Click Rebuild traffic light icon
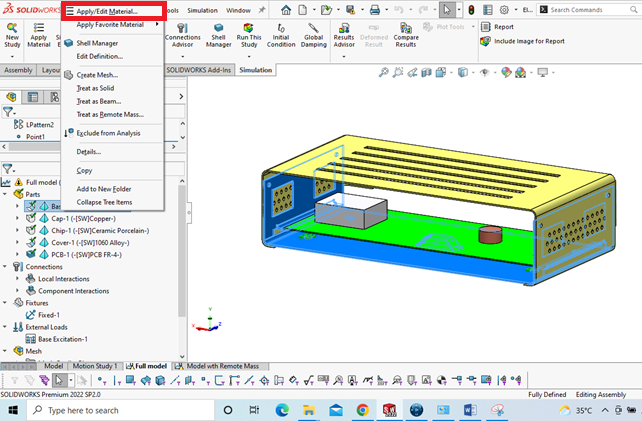The height and width of the screenshot is (421, 642). (471, 10)
